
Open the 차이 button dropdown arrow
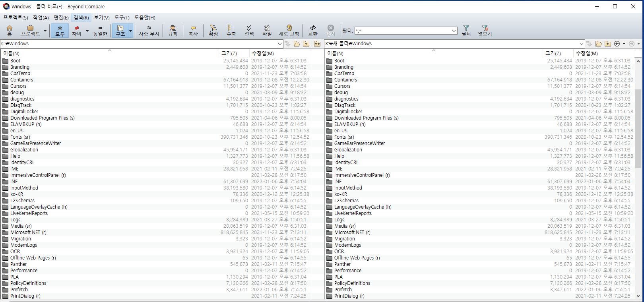coord(87,31)
